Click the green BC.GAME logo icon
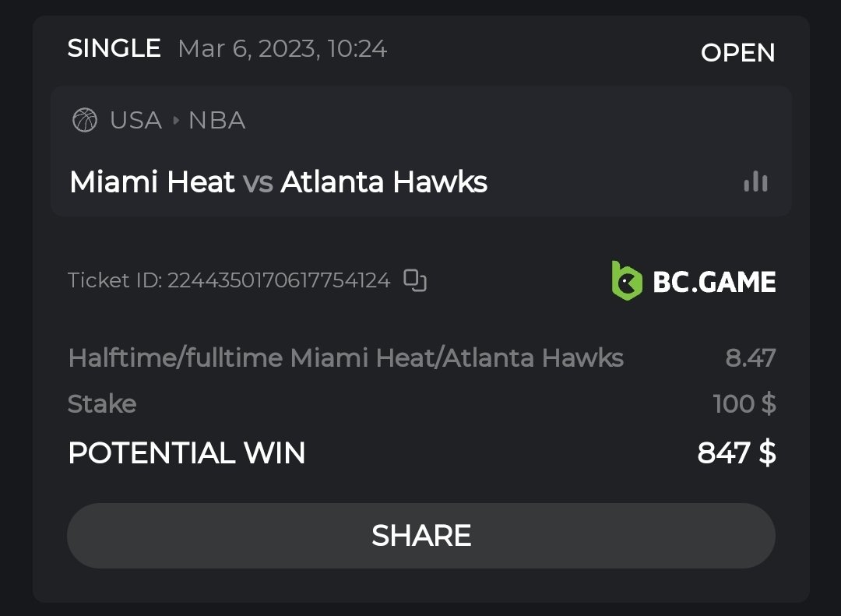841x616 pixels. (x=627, y=280)
